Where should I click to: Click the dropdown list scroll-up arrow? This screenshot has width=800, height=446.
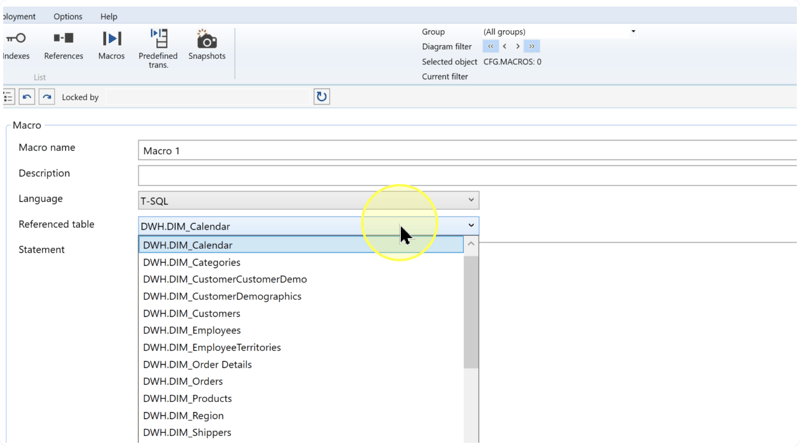pyautogui.click(x=471, y=244)
